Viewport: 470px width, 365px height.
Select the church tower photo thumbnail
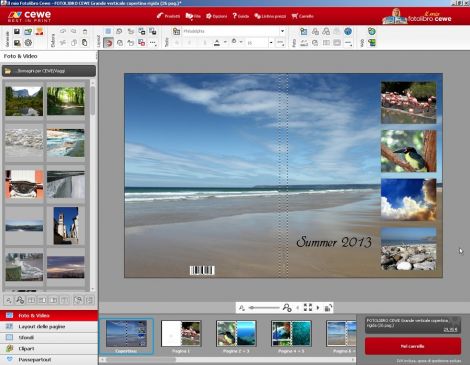pos(66,226)
